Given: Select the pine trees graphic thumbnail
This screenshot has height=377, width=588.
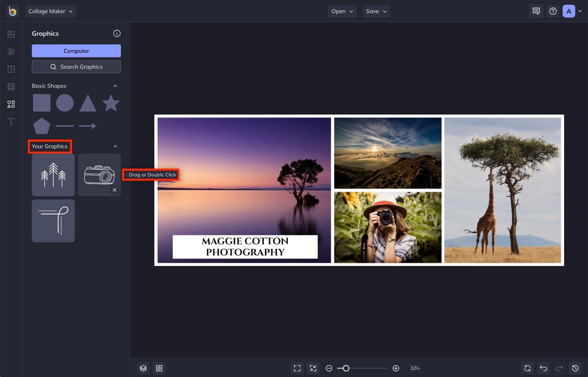Looking at the screenshot, I should 53,175.
